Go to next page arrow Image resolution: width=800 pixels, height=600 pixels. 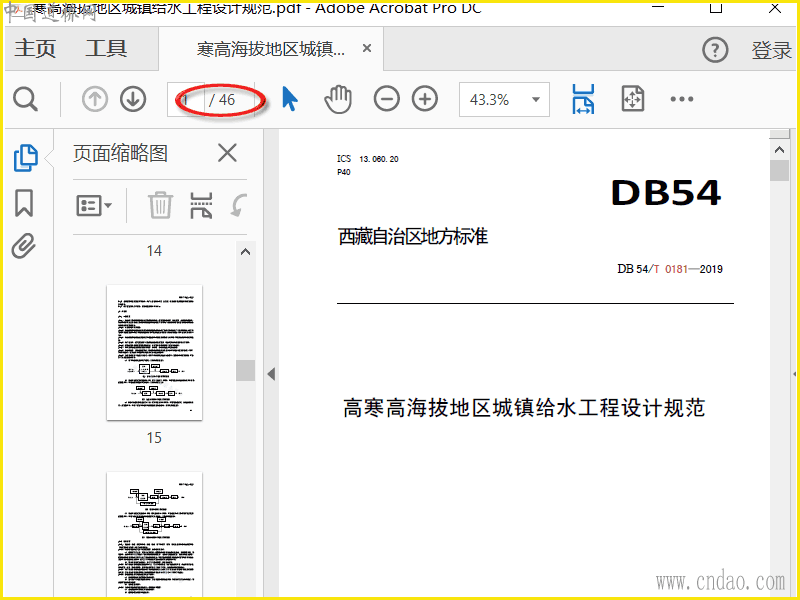133,99
